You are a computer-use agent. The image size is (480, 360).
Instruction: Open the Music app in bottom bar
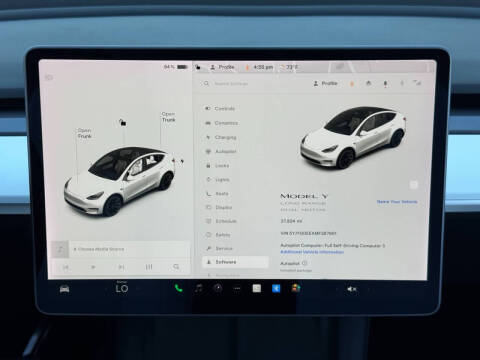[199, 288]
